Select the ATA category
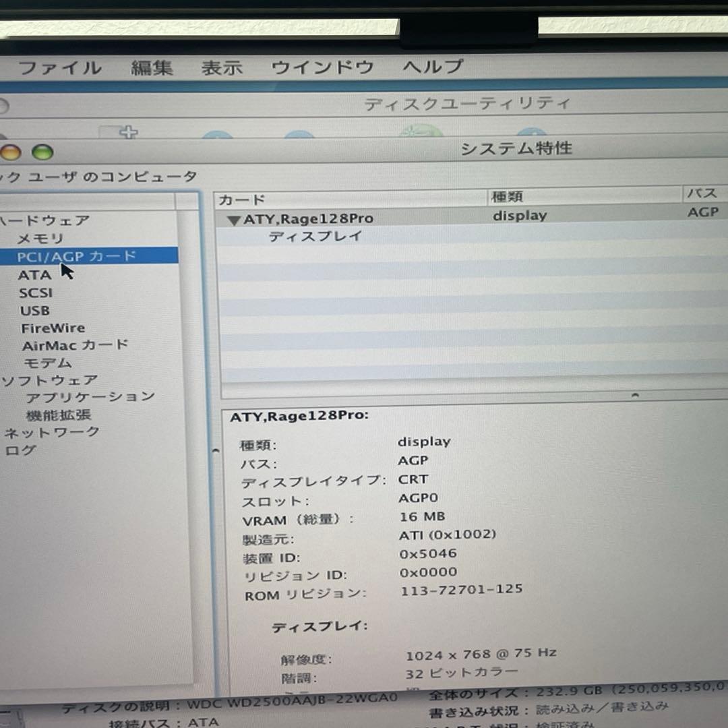This screenshot has height=728, width=728. [x=36, y=274]
